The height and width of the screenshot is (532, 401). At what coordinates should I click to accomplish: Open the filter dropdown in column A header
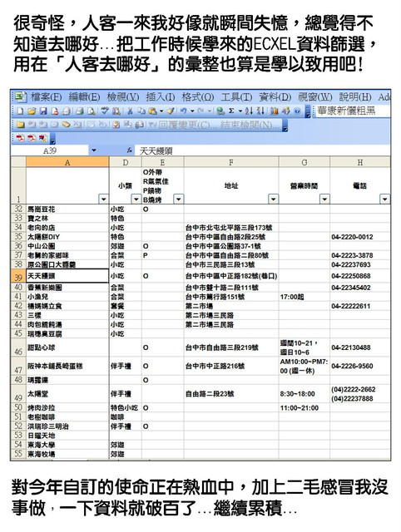(103, 199)
